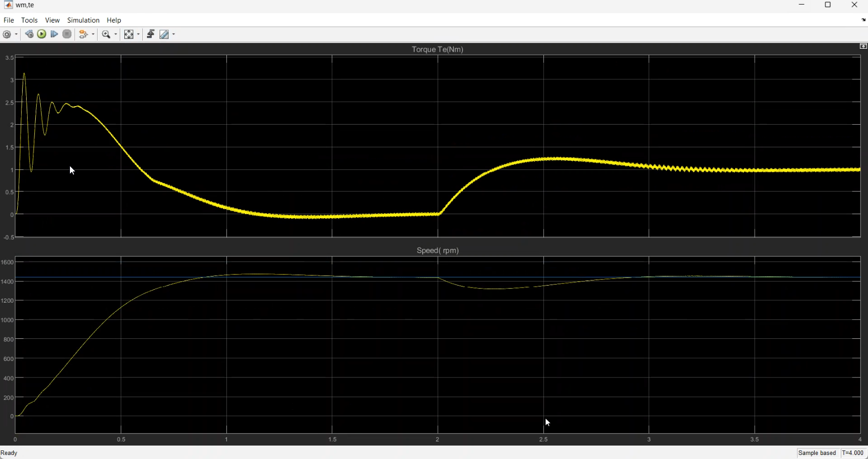Open the Cursor Measurements ruler icon
Image resolution: width=868 pixels, height=459 pixels.
[x=165, y=34]
